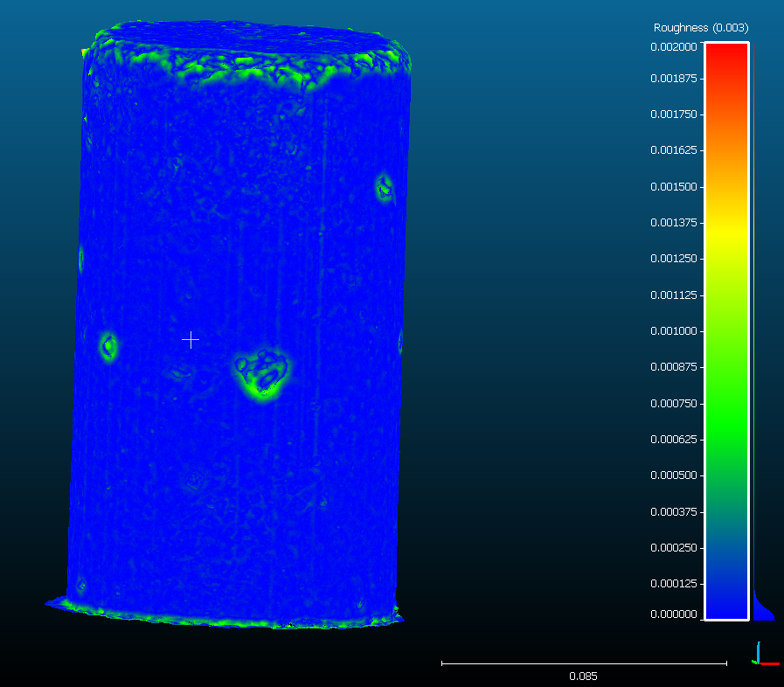Click the 0.085 scale measurement text

(x=584, y=676)
